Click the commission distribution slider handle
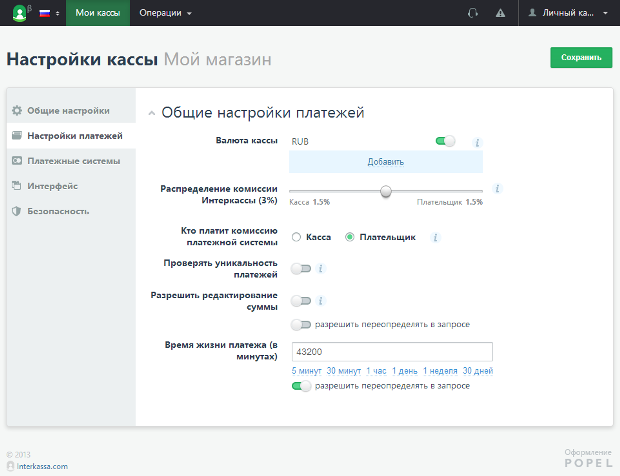 [386, 191]
